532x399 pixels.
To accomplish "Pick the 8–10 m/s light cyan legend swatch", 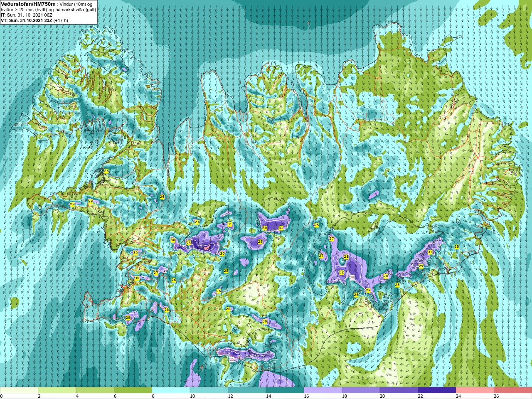I will (x=171, y=390).
